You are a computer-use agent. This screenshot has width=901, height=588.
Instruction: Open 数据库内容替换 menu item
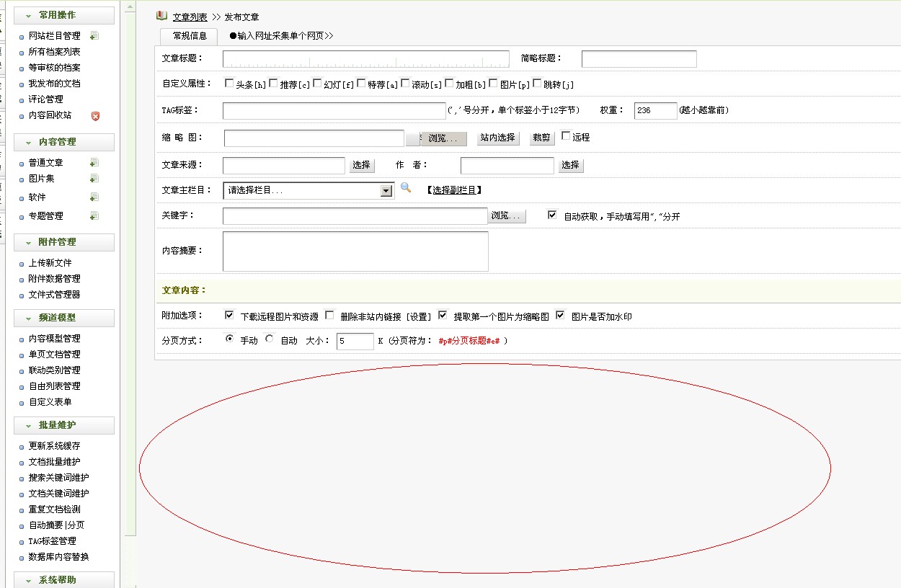(x=59, y=557)
